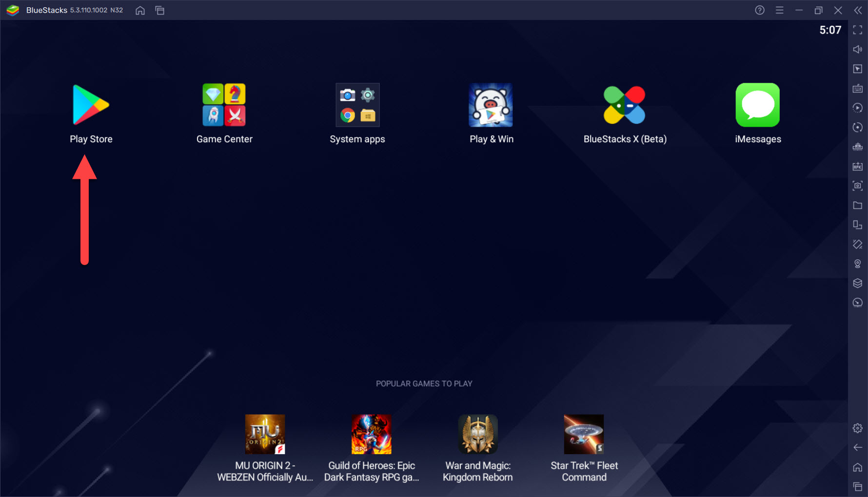
Task: Open the hamburger menu in title bar
Action: [x=780, y=10]
